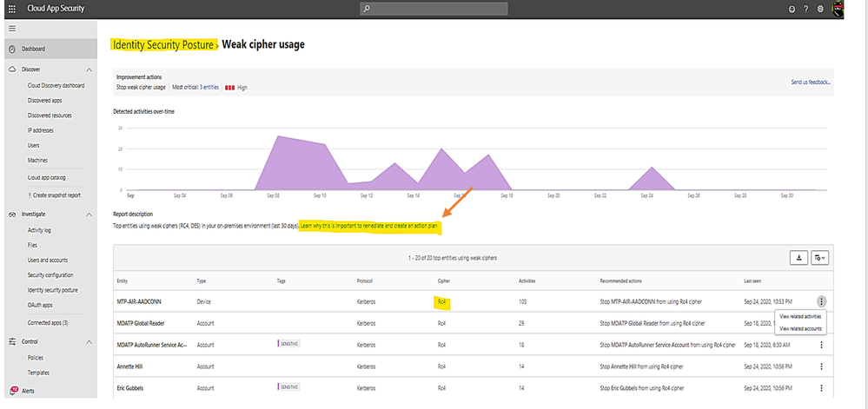Viewport: 868px width, 409px height.
Task: Click the search magnifier icon
Action: [x=367, y=9]
